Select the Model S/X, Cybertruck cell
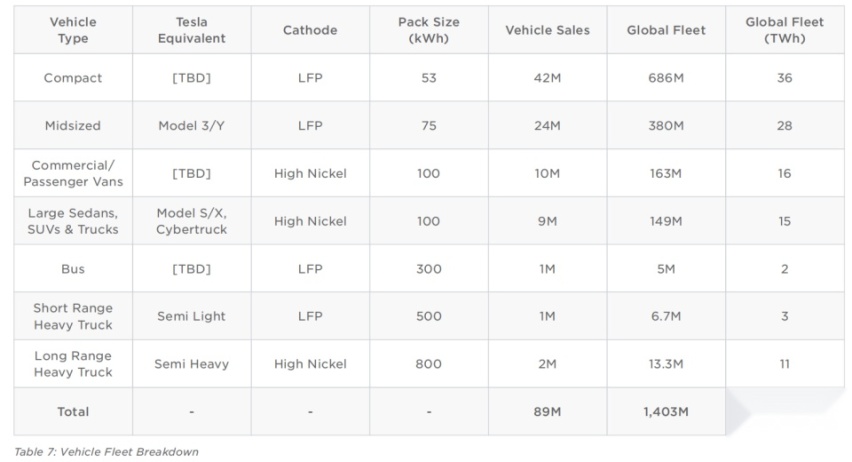 (191, 221)
